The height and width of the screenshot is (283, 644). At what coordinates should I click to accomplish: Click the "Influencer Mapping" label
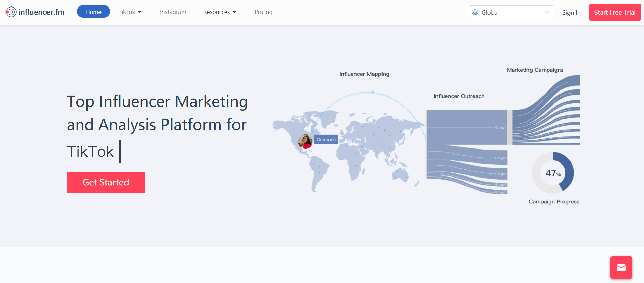[x=364, y=74]
